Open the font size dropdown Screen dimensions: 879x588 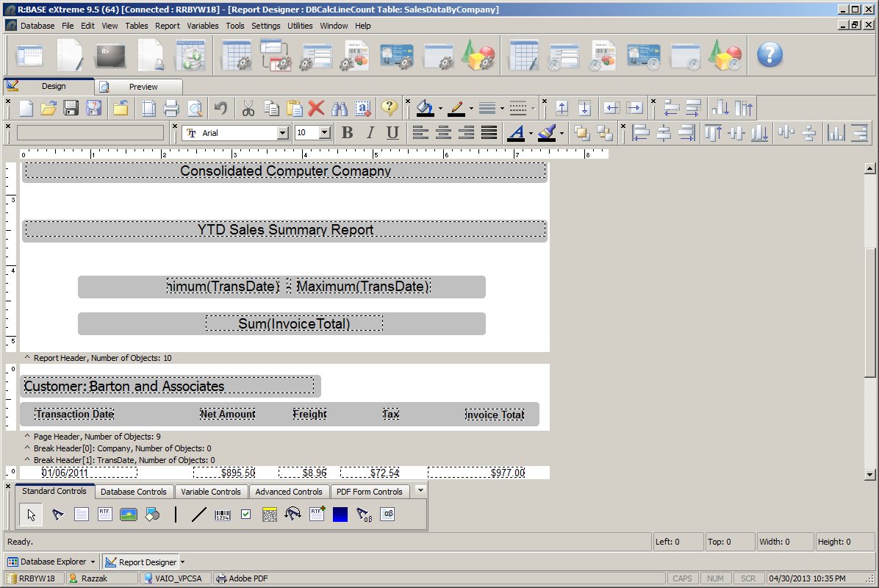pyautogui.click(x=325, y=133)
